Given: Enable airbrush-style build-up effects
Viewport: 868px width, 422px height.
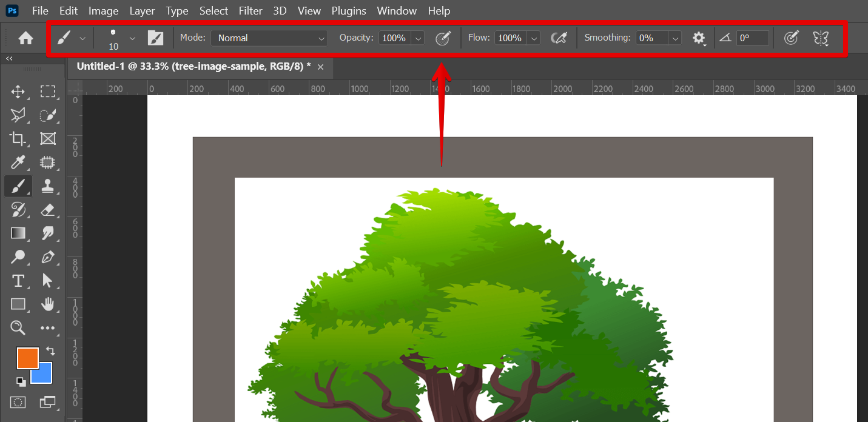Looking at the screenshot, I should coord(559,38).
